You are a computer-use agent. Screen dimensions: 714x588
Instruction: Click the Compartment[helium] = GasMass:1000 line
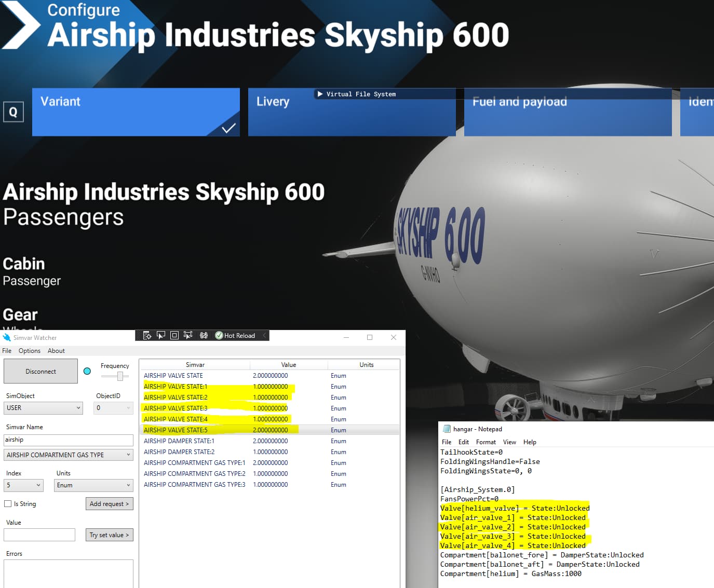tap(511, 573)
